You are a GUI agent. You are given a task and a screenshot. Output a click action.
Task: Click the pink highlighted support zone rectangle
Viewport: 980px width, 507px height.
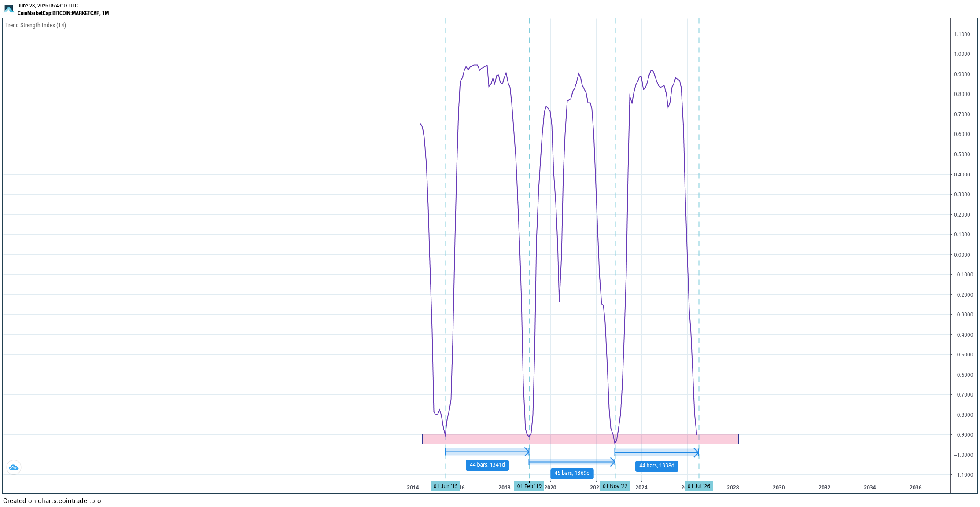tap(580, 439)
